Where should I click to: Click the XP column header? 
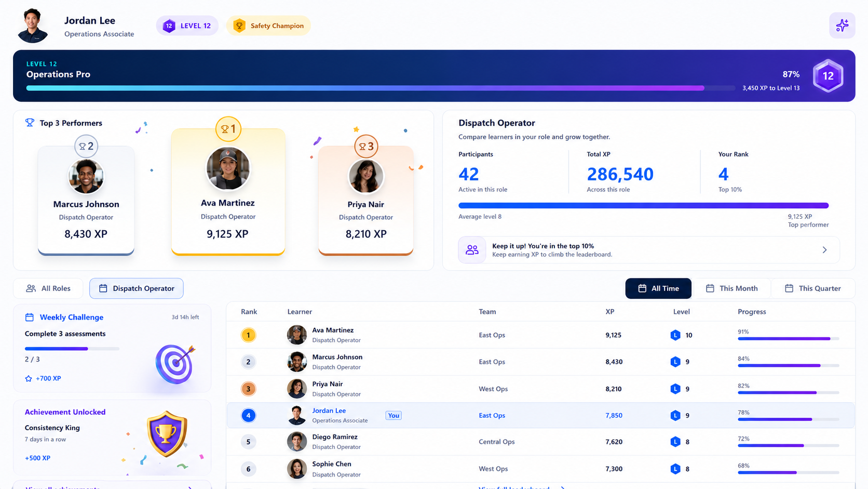(610, 312)
